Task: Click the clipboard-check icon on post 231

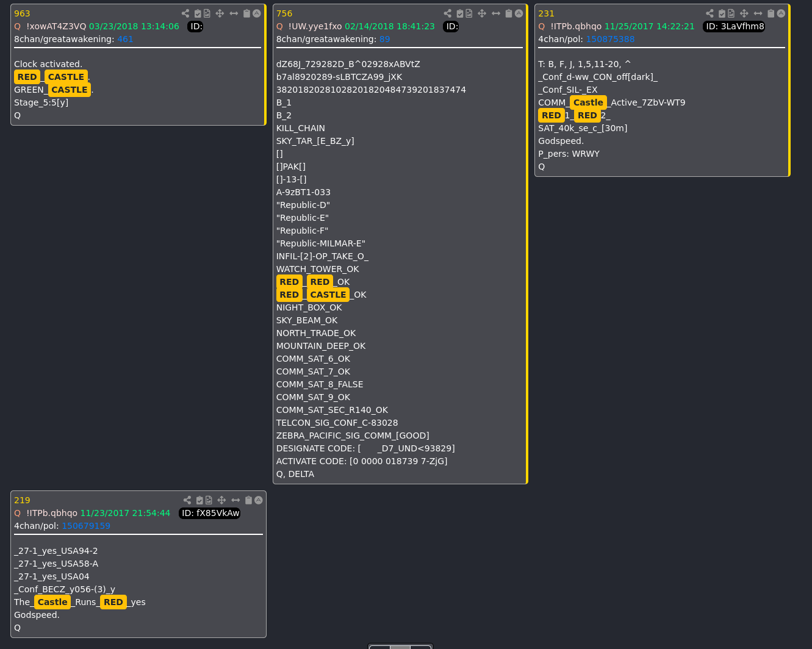Action: tap(722, 13)
